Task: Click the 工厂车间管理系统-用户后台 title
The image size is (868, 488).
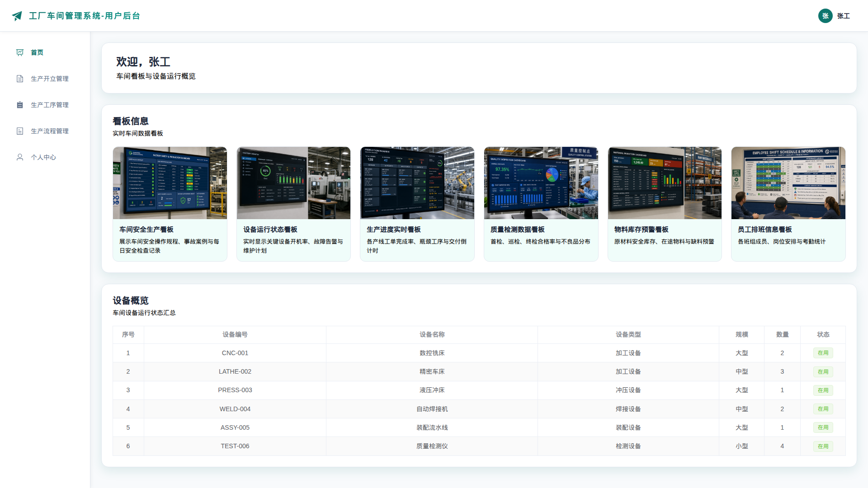Action: (x=85, y=16)
